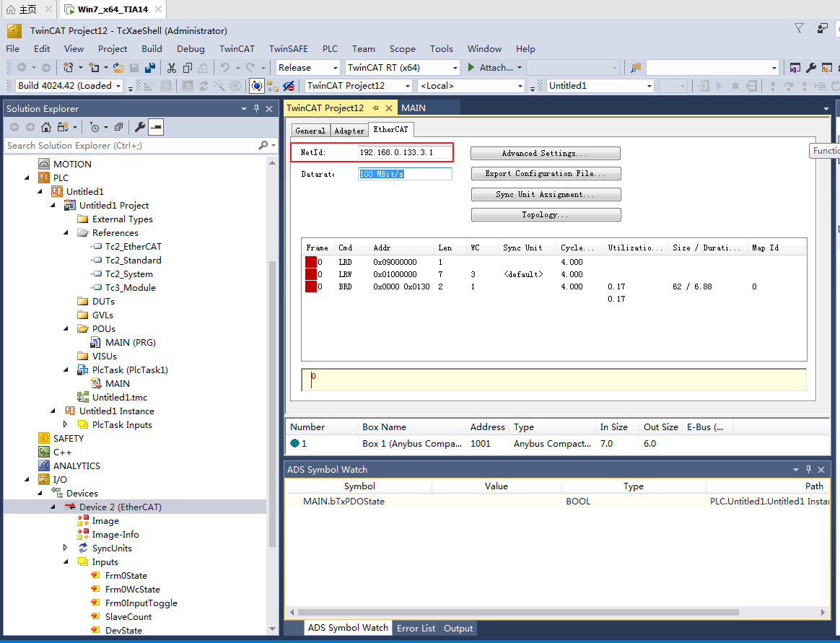This screenshot has width=840, height=643.
Task: Pin the Solution Explorer panel
Action: [x=257, y=109]
